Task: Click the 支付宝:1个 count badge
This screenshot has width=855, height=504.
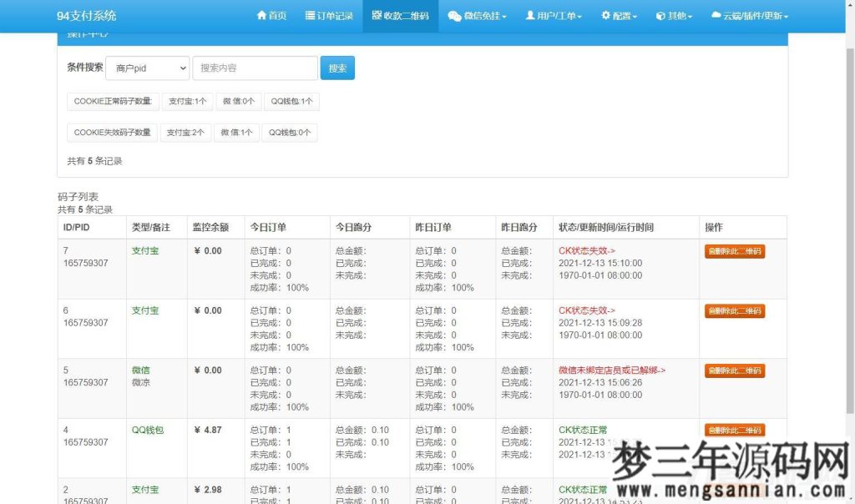Action: coord(185,101)
